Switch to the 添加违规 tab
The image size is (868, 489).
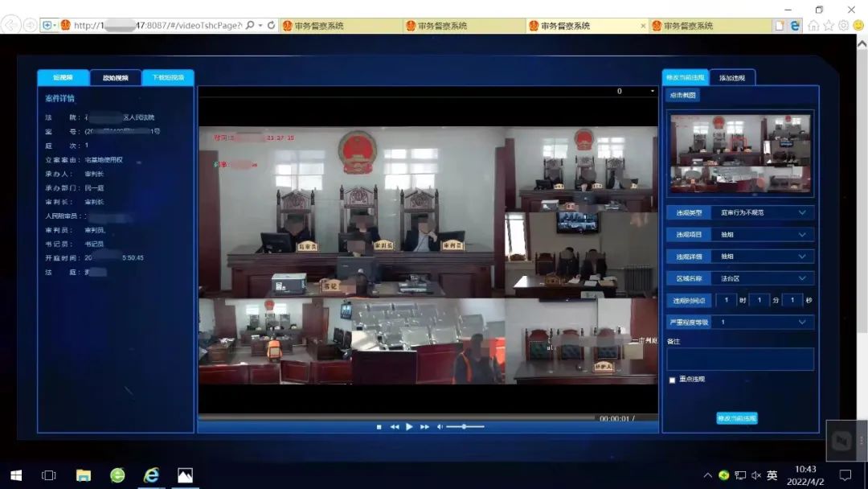(x=732, y=78)
